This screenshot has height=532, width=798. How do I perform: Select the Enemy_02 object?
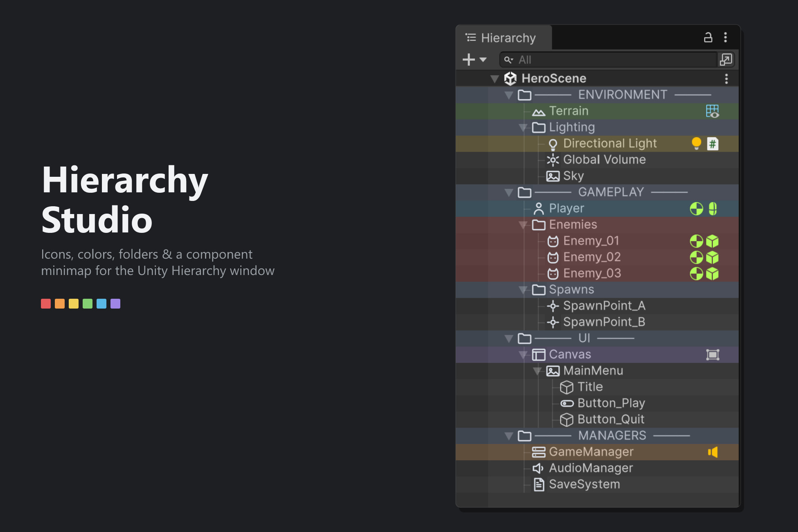coord(597,257)
